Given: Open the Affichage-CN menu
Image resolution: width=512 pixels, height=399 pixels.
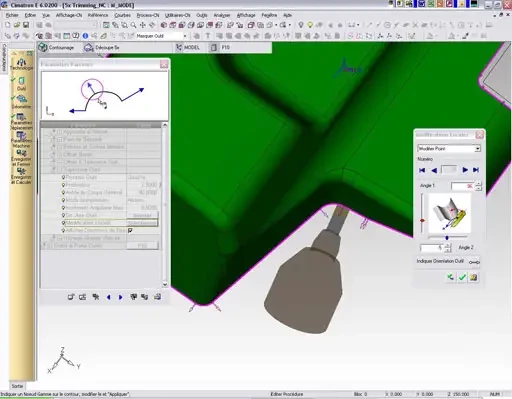Looking at the screenshot, I should (x=69, y=15).
